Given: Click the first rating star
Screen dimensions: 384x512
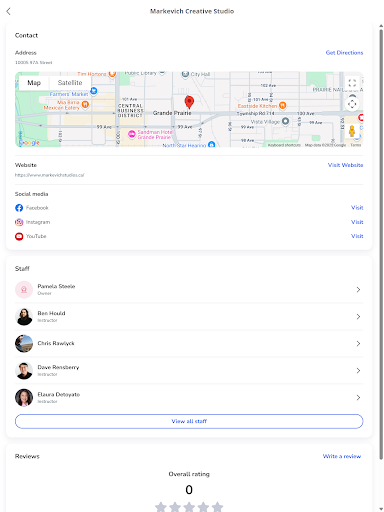Looking at the screenshot, I should 161,507.
